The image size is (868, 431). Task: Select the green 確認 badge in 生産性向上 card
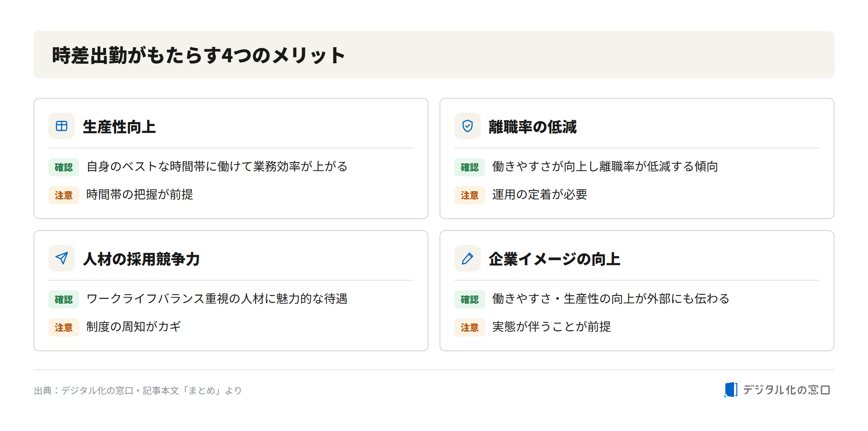(x=64, y=167)
